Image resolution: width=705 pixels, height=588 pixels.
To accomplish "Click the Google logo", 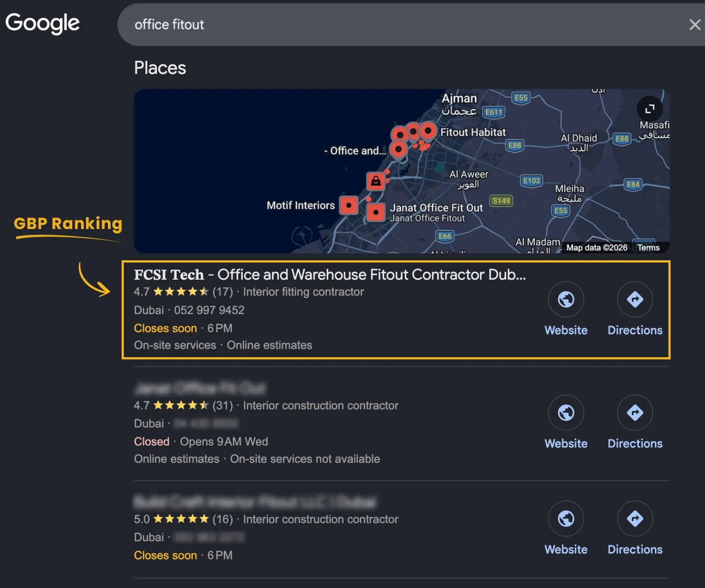I will pyautogui.click(x=42, y=23).
